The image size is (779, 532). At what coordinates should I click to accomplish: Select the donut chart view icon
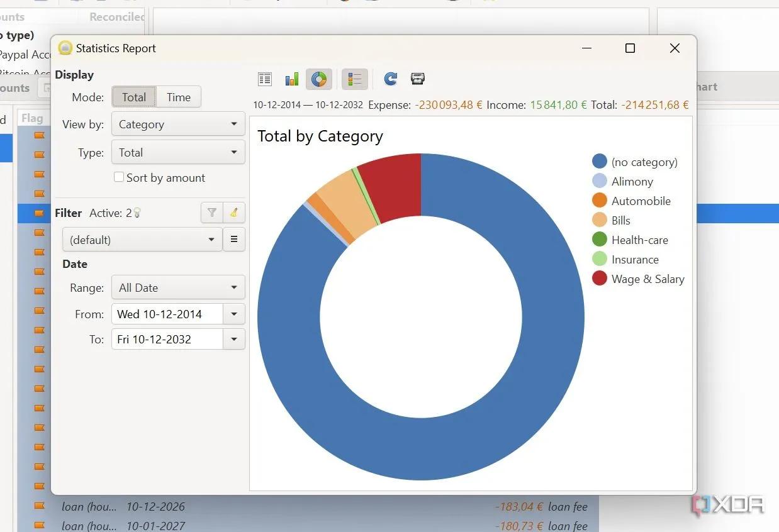click(319, 79)
